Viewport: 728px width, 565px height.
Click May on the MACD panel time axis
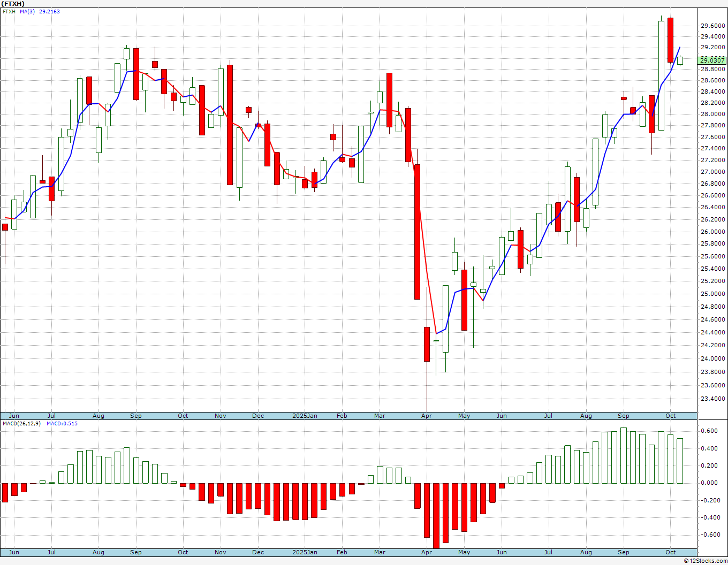pyautogui.click(x=464, y=552)
